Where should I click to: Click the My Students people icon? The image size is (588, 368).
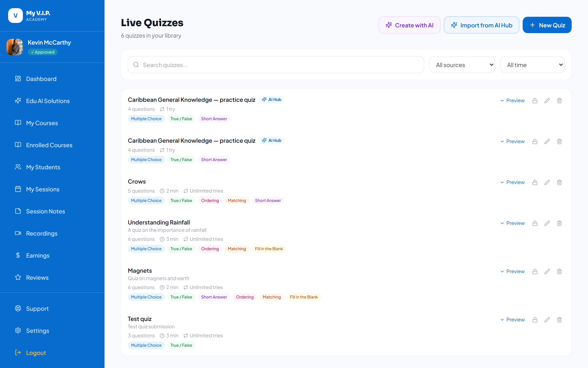coord(18,167)
